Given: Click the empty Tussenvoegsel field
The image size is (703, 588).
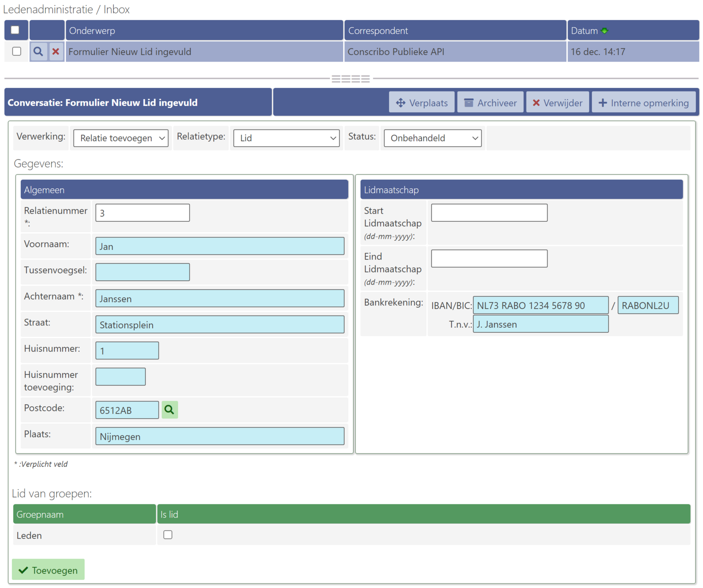Looking at the screenshot, I should click(143, 272).
